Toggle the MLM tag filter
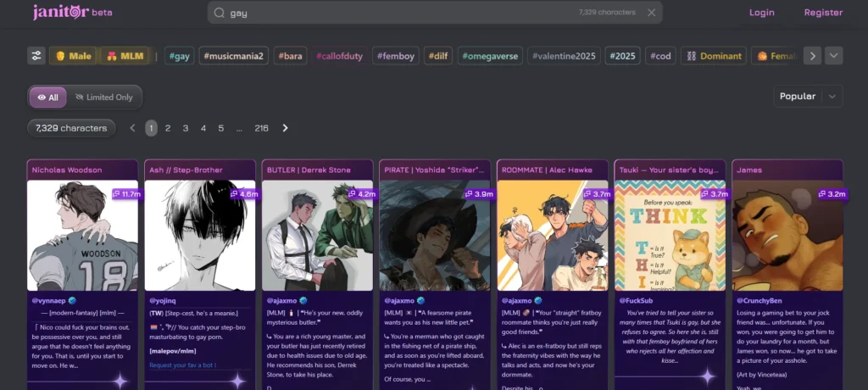 point(125,56)
